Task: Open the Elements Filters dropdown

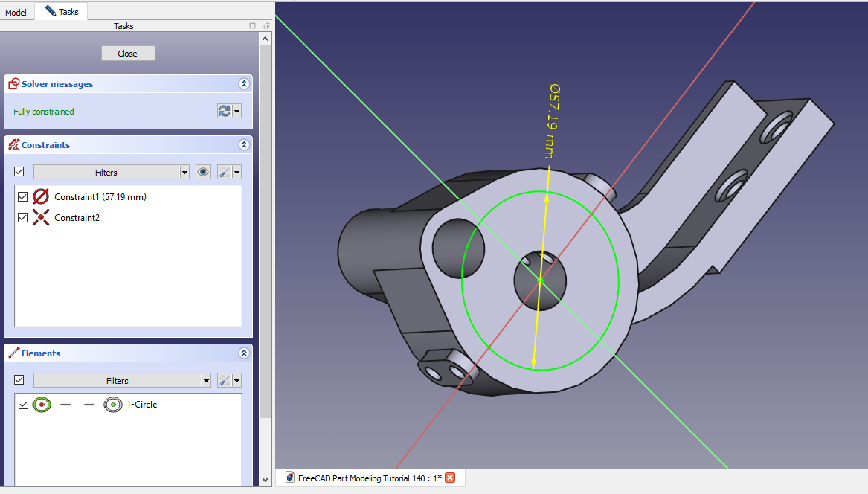Action: [206, 380]
